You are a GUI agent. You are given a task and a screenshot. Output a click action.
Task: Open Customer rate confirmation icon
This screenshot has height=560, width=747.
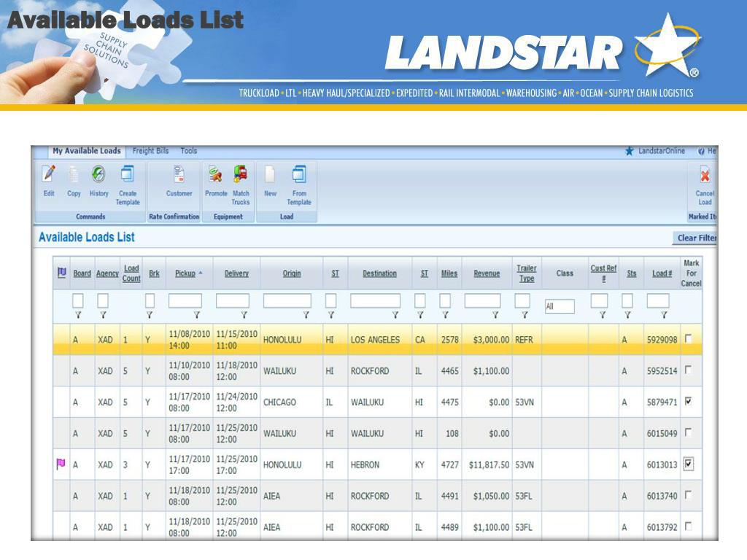click(x=179, y=174)
